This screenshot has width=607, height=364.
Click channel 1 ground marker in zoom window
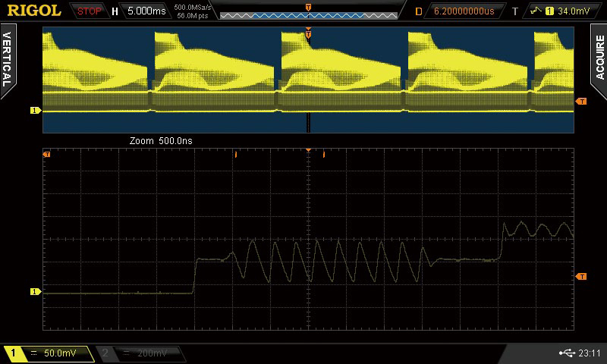tap(34, 291)
